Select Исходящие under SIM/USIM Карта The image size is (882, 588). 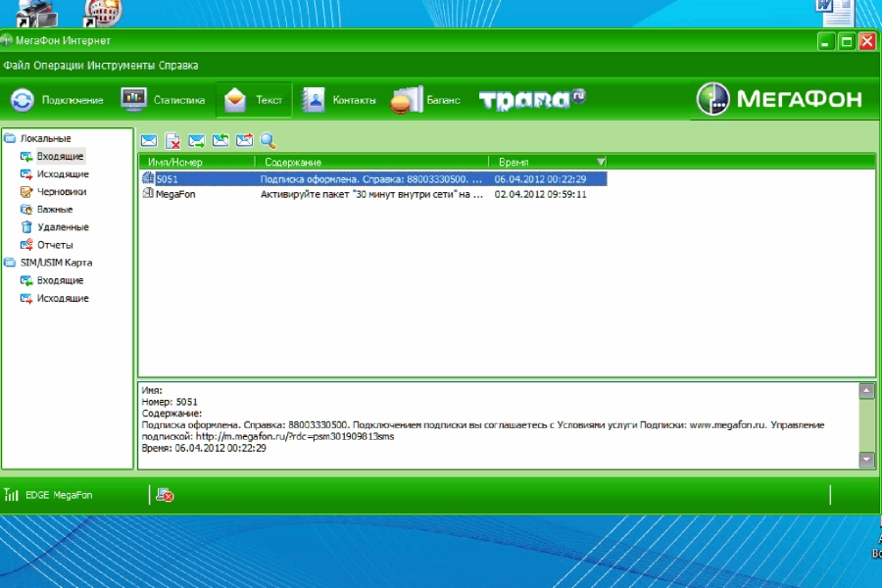(x=63, y=298)
